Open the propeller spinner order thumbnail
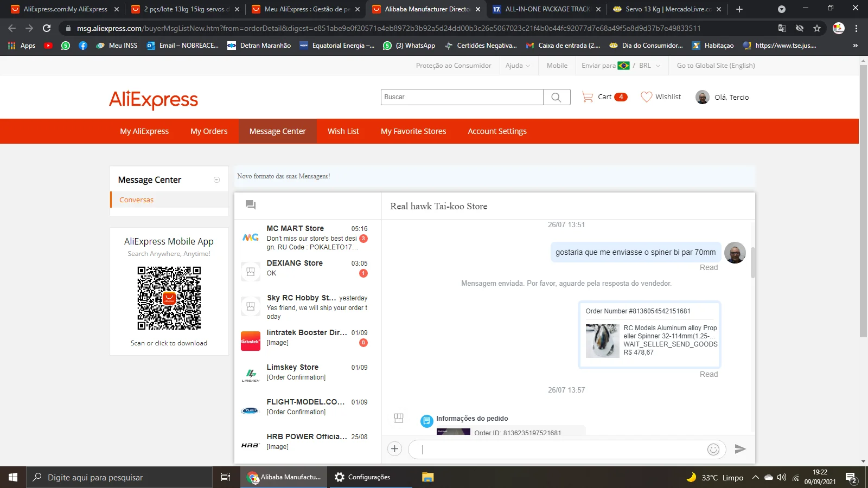 pyautogui.click(x=602, y=341)
